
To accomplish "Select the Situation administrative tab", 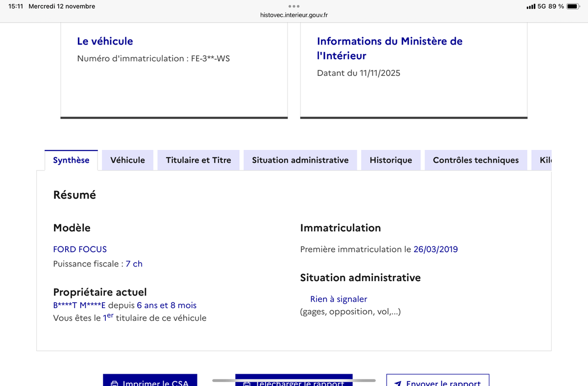I will (x=300, y=160).
